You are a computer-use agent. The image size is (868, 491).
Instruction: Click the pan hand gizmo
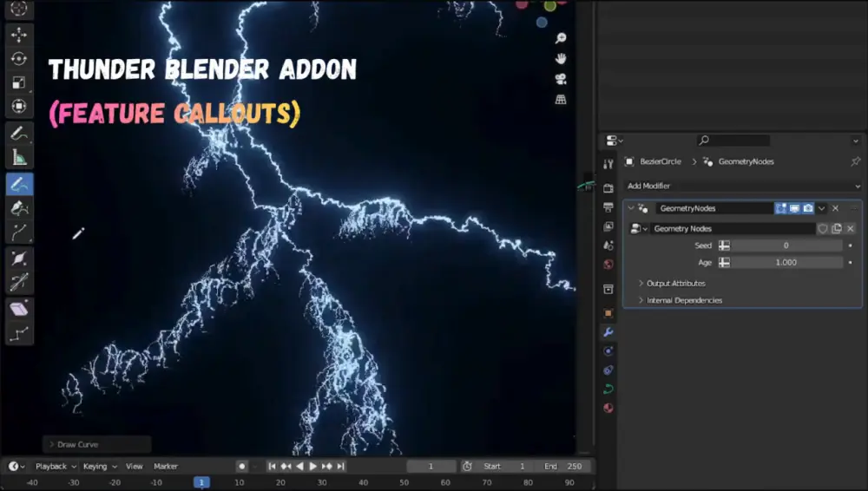coord(561,59)
